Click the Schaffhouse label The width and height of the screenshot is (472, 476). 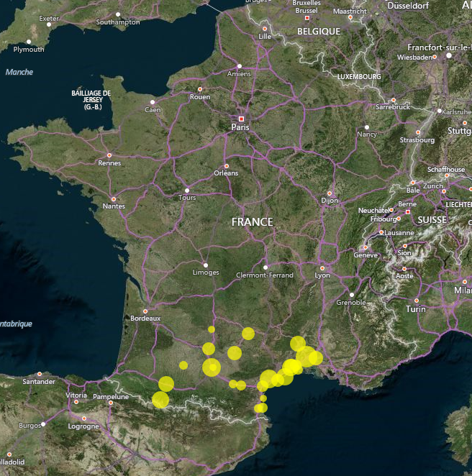[446, 170]
